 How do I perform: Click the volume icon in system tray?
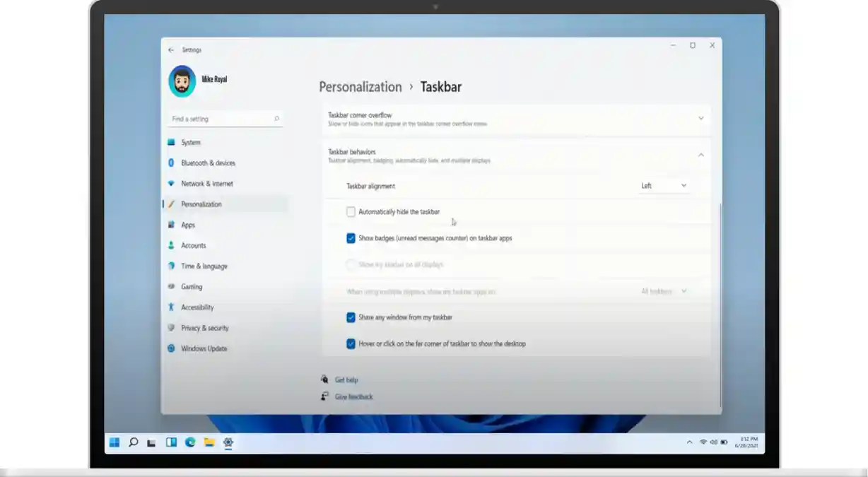click(713, 442)
